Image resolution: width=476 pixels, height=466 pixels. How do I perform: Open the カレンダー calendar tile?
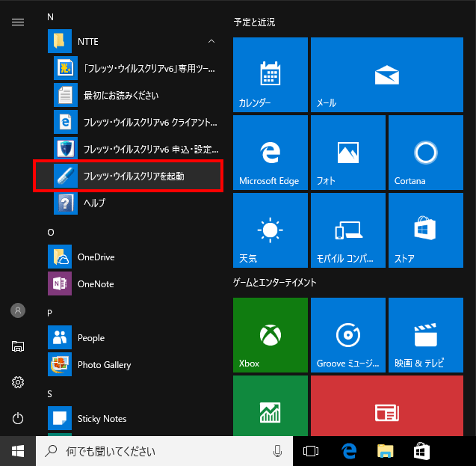pos(270,74)
